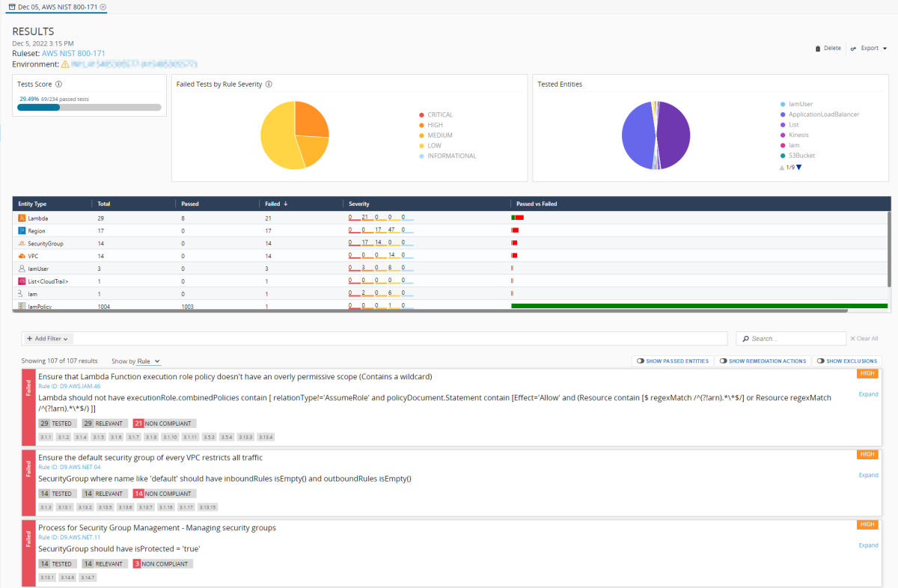Expand the D9.AWS.IAM.46 Lambda rule result

point(868,394)
